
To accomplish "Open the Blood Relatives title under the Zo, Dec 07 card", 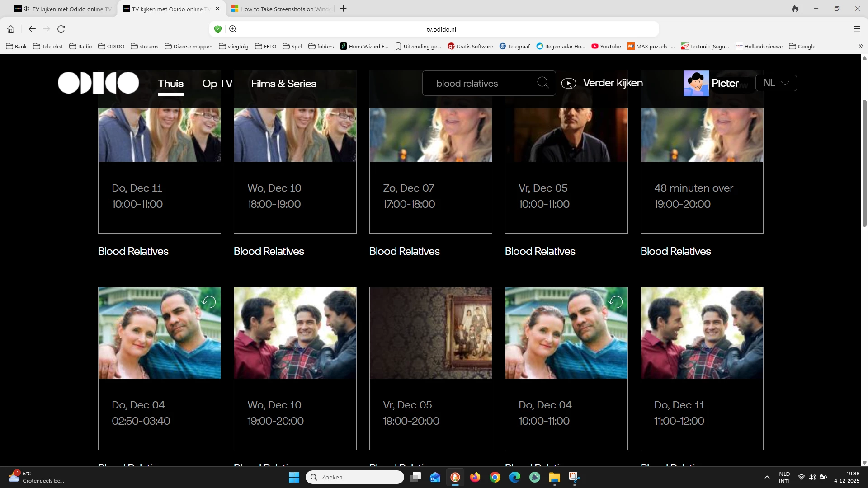I will pyautogui.click(x=404, y=251).
